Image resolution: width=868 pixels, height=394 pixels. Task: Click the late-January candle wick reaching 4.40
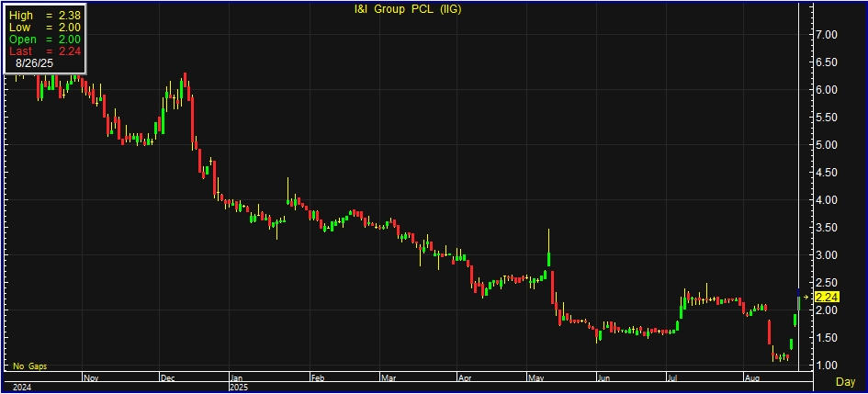tap(287, 191)
